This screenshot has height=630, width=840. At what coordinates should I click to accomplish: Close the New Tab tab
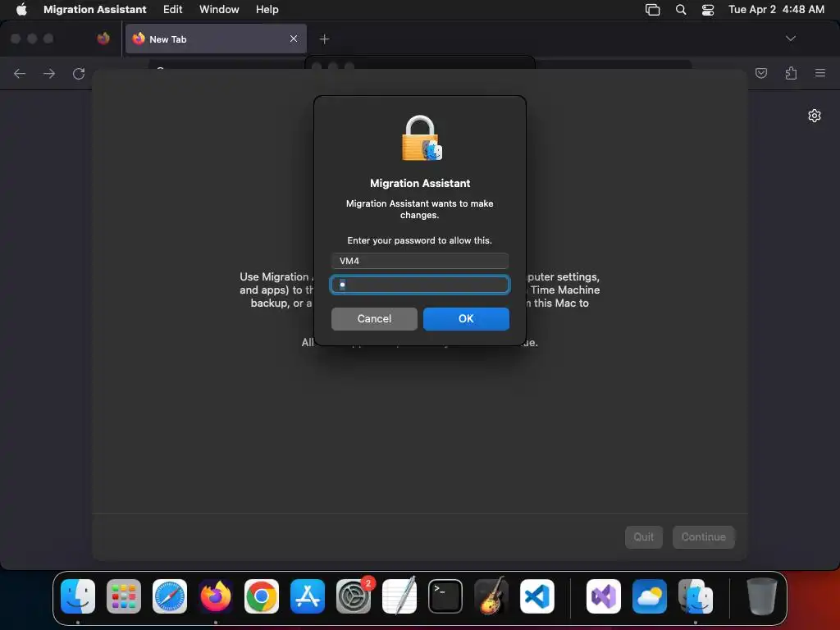(x=294, y=39)
